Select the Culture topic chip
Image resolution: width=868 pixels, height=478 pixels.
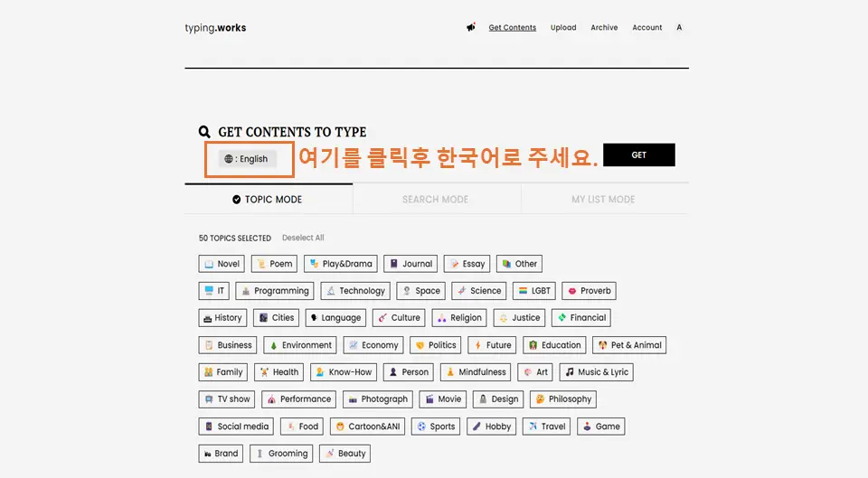pos(399,318)
